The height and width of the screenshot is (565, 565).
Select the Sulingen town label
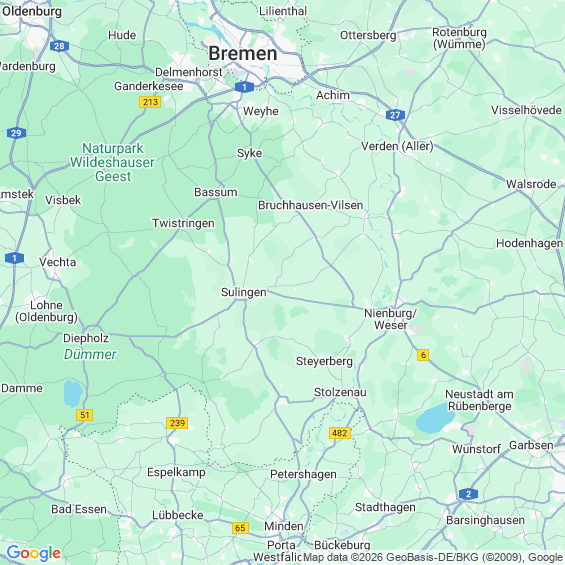(244, 292)
